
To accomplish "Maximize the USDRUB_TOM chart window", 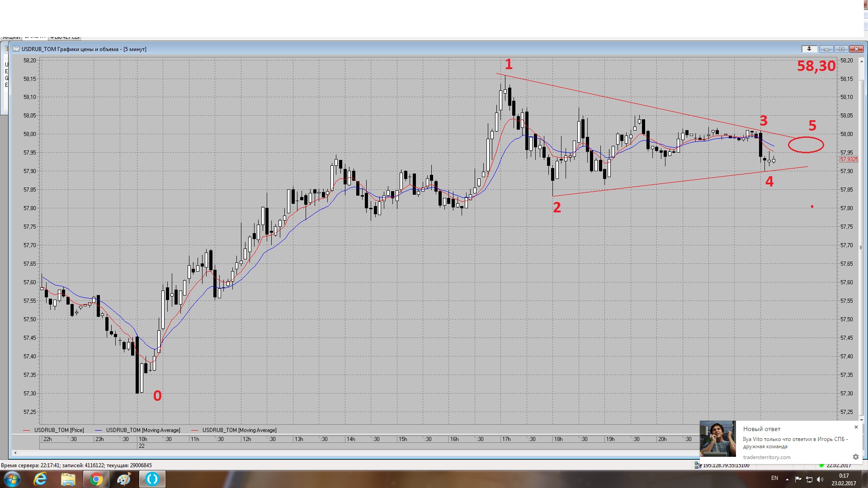I will 841,49.
